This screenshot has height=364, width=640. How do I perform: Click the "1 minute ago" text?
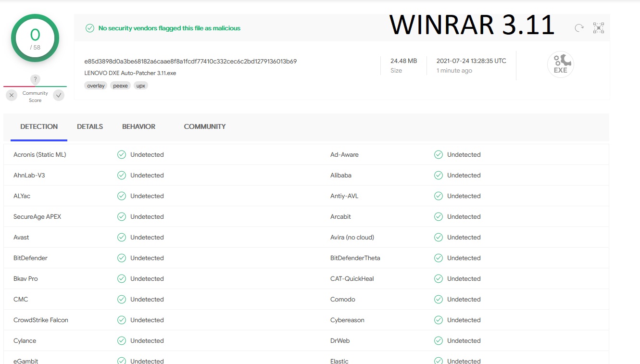coord(454,71)
